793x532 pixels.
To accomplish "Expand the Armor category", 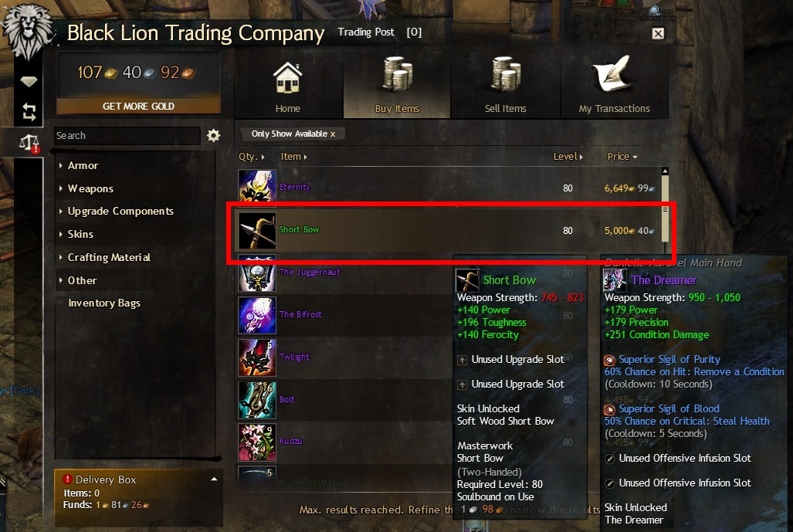I will [x=83, y=165].
